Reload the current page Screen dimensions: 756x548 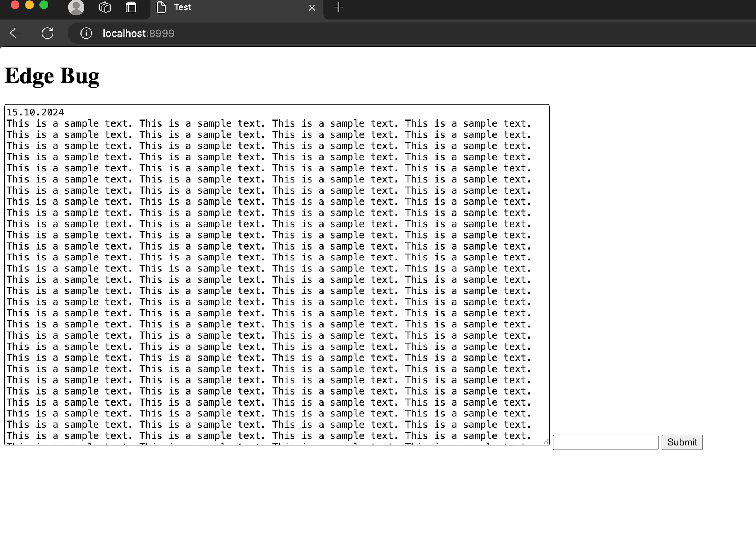(x=48, y=33)
